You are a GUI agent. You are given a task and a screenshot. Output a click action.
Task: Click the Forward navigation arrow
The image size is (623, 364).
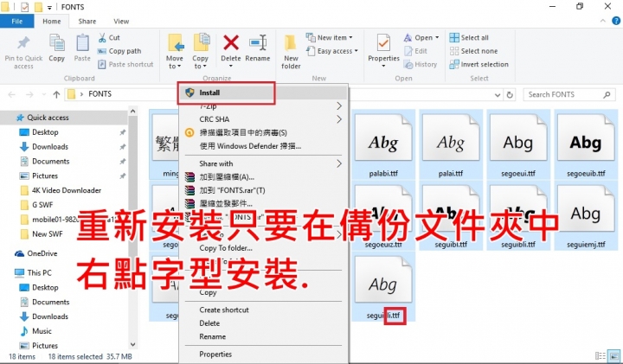(29, 94)
